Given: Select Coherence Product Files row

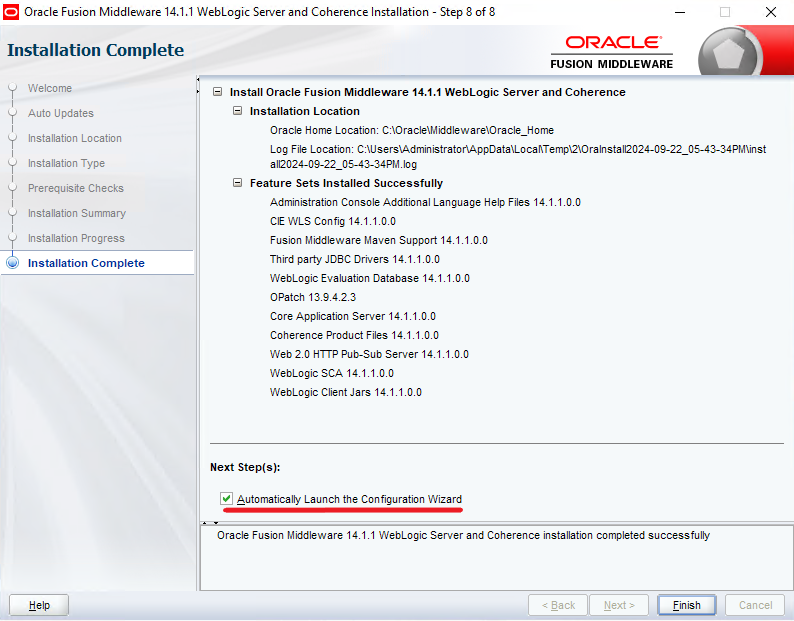Looking at the screenshot, I should 354,335.
